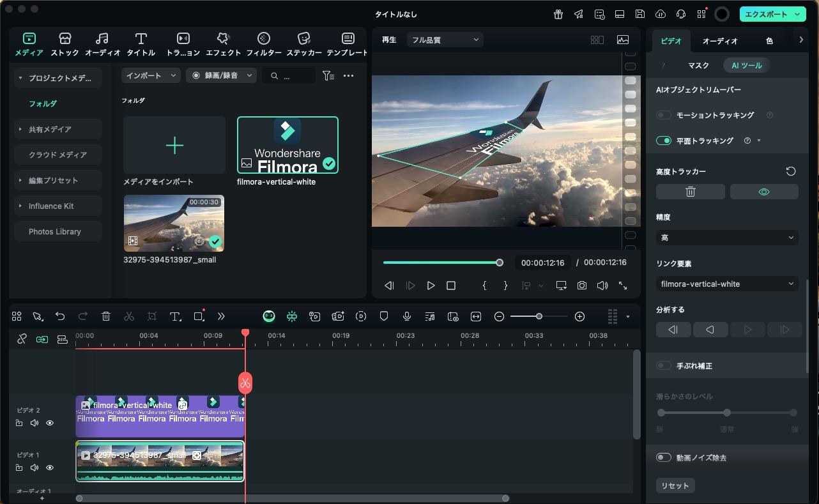Open the フィルター filters tab

click(264, 44)
